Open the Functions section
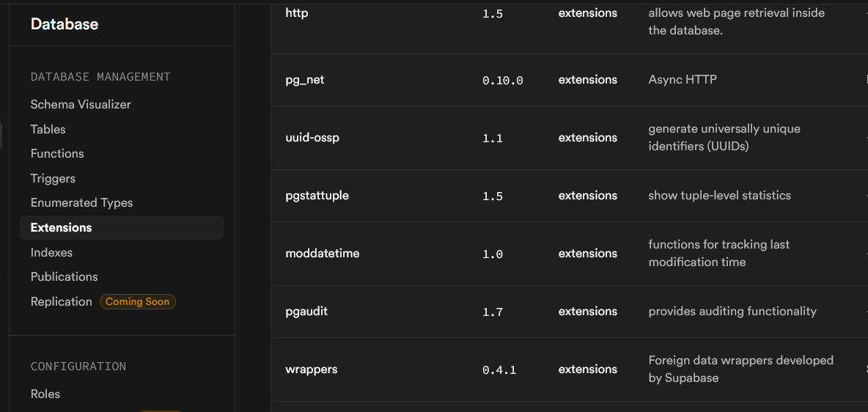This screenshot has width=868, height=412. click(57, 153)
